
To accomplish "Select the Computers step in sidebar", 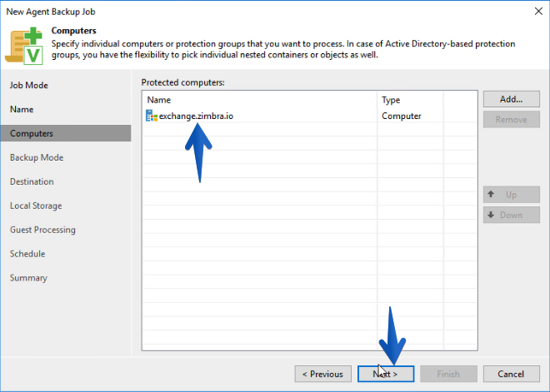I will point(66,133).
